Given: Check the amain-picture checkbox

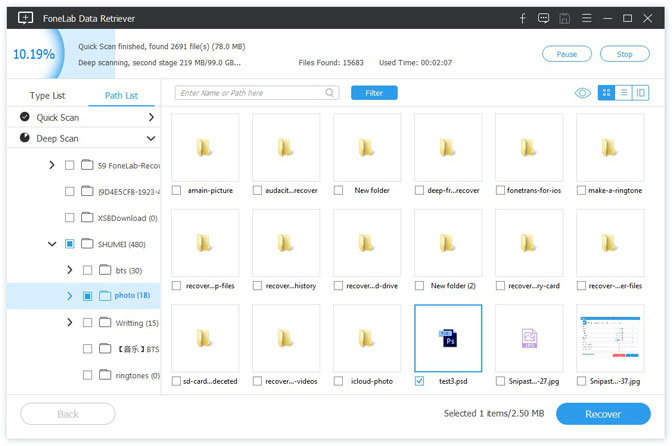Looking at the screenshot, I should [176, 190].
